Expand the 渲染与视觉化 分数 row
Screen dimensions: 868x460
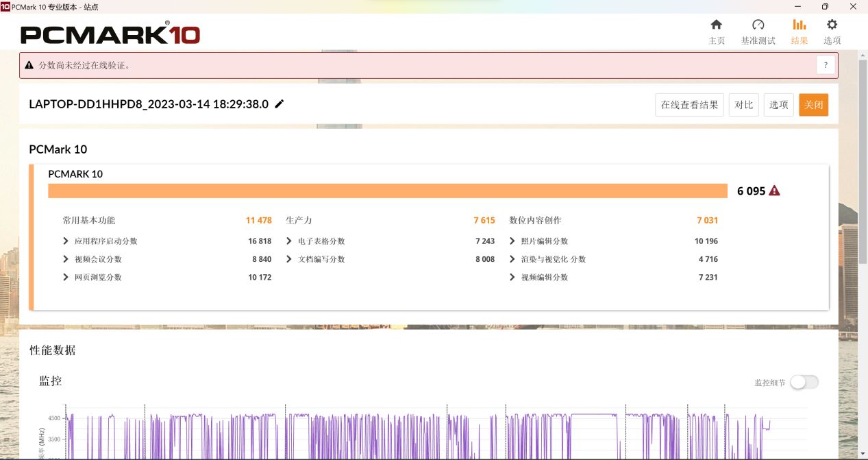513,259
